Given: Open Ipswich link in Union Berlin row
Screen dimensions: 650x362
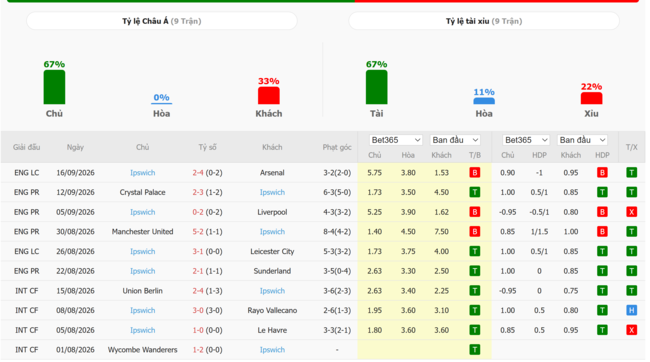Looking at the screenshot, I should [x=272, y=291].
